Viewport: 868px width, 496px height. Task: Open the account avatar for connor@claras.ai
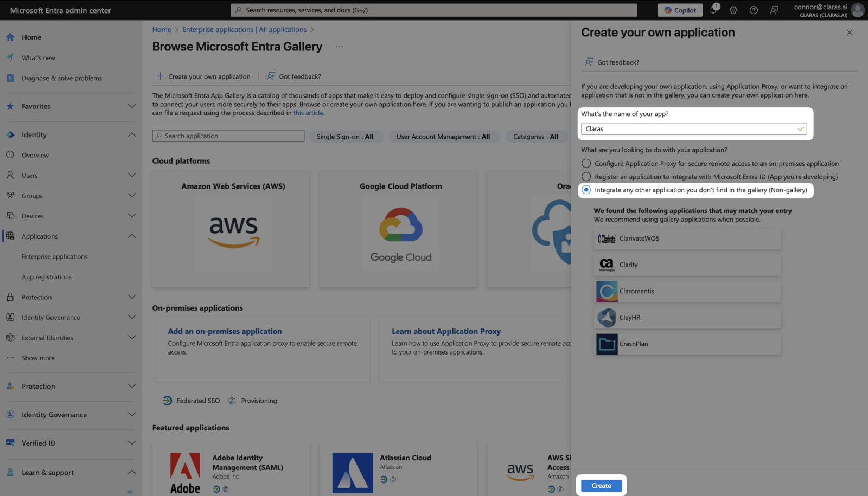[x=857, y=10]
